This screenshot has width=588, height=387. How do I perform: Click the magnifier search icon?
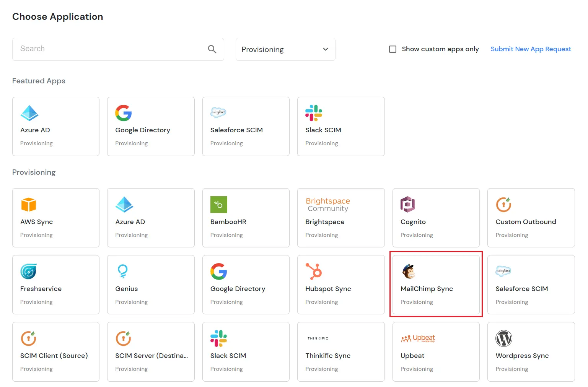point(212,49)
